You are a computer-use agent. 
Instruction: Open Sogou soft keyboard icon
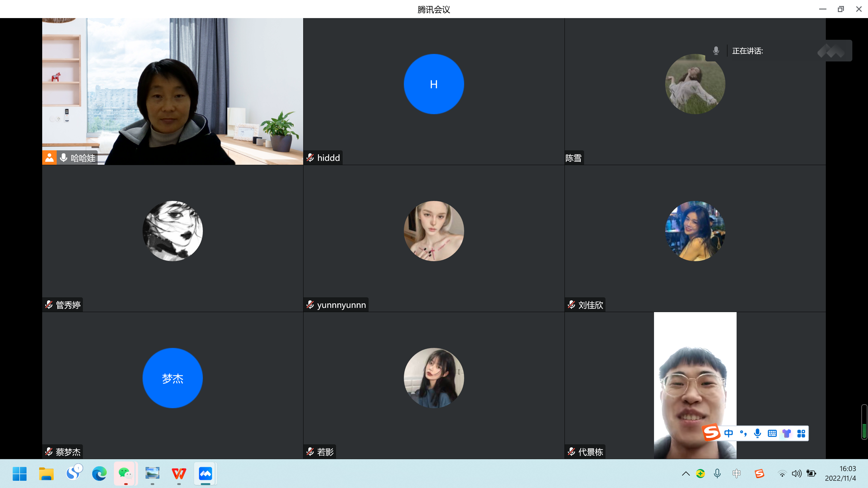(772, 433)
